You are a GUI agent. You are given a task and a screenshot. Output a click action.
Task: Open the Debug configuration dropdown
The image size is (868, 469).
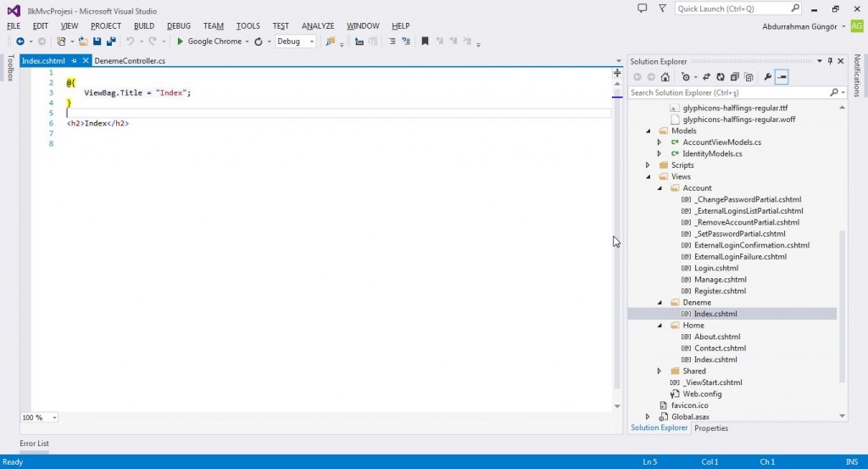pos(312,42)
